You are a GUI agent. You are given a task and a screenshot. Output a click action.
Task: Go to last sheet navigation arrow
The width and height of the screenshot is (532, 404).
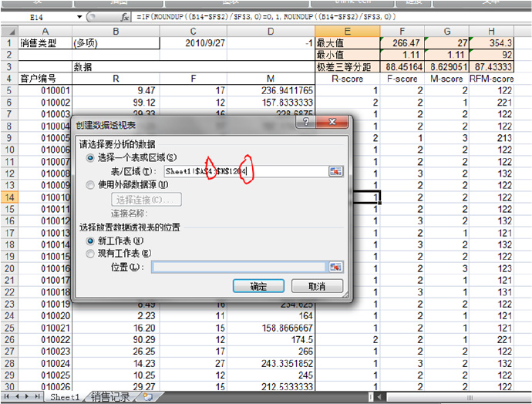pos(37,396)
